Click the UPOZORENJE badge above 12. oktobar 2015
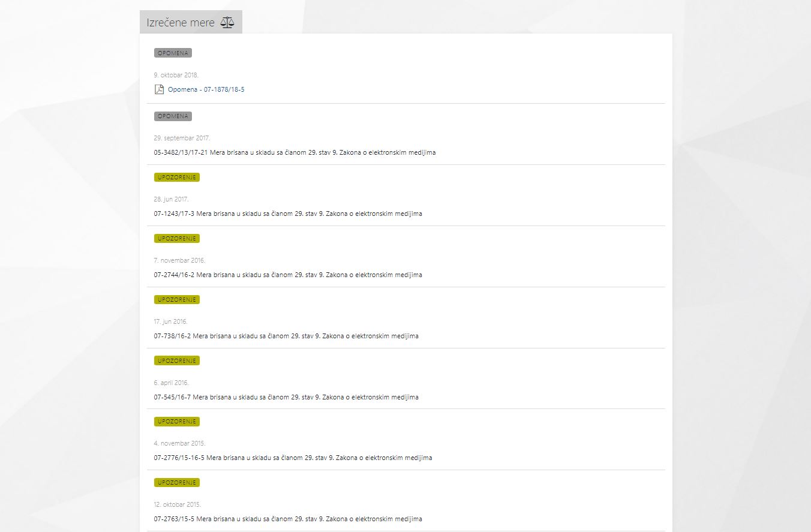Viewport: 811px width, 532px height. click(176, 483)
